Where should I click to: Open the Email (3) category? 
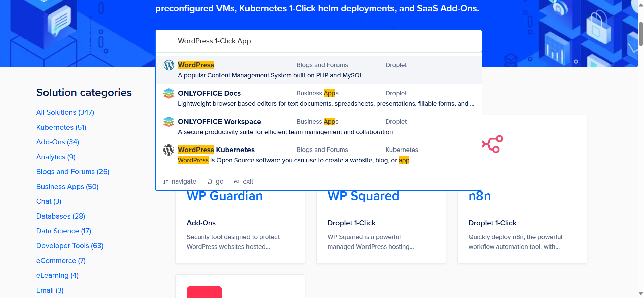coord(50,290)
